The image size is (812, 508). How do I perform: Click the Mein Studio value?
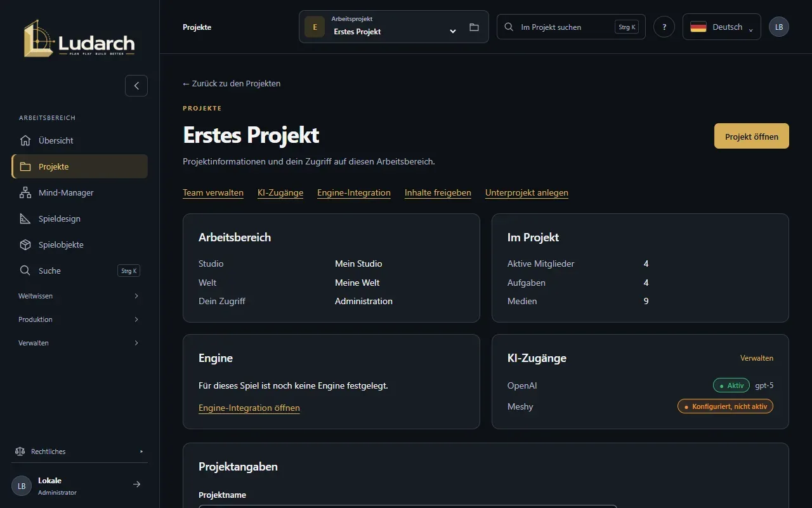pyautogui.click(x=358, y=264)
